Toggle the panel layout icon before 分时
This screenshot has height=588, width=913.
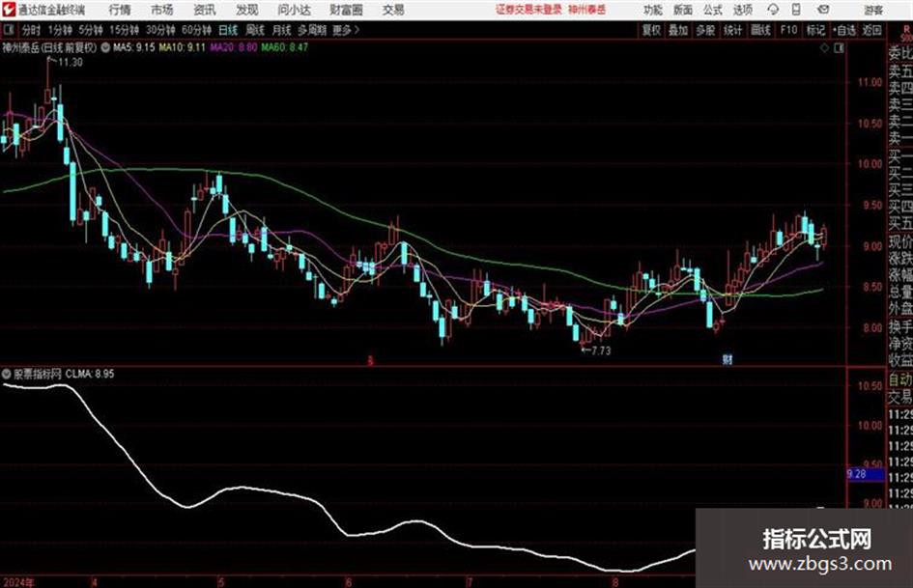(x=9, y=29)
